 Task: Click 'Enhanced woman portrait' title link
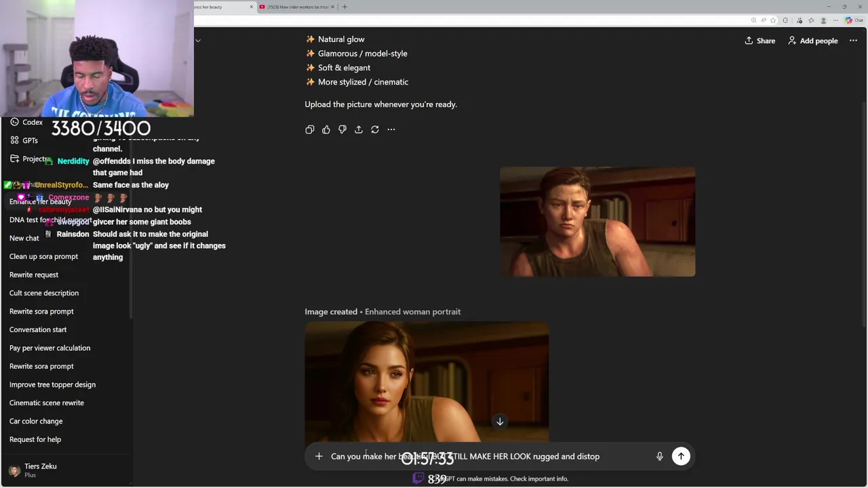tap(412, 312)
